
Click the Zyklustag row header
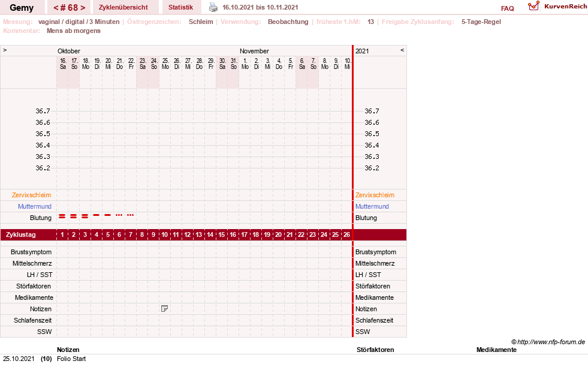pos(20,234)
